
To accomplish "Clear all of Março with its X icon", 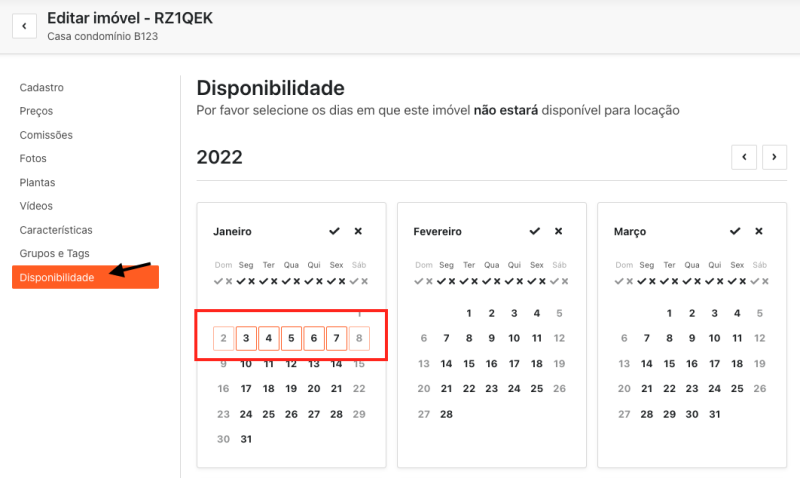I will click(758, 231).
